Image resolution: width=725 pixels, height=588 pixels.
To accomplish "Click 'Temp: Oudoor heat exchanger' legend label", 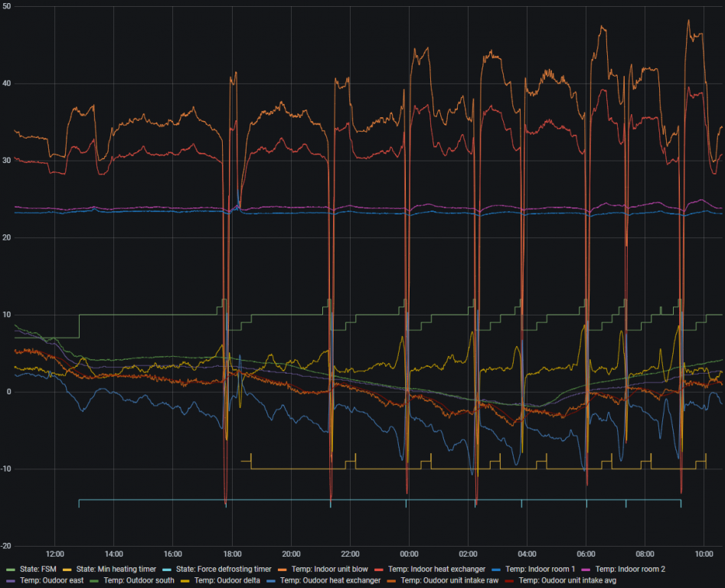I will point(330,581).
